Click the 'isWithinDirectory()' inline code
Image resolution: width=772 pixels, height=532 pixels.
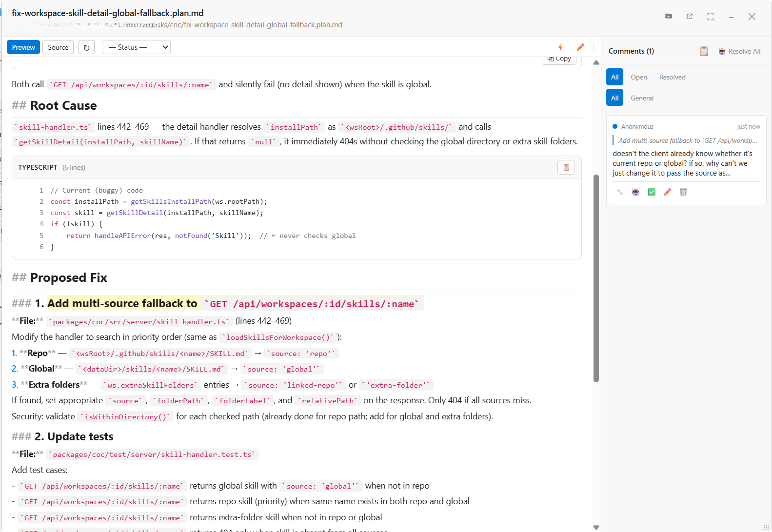tap(126, 416)
